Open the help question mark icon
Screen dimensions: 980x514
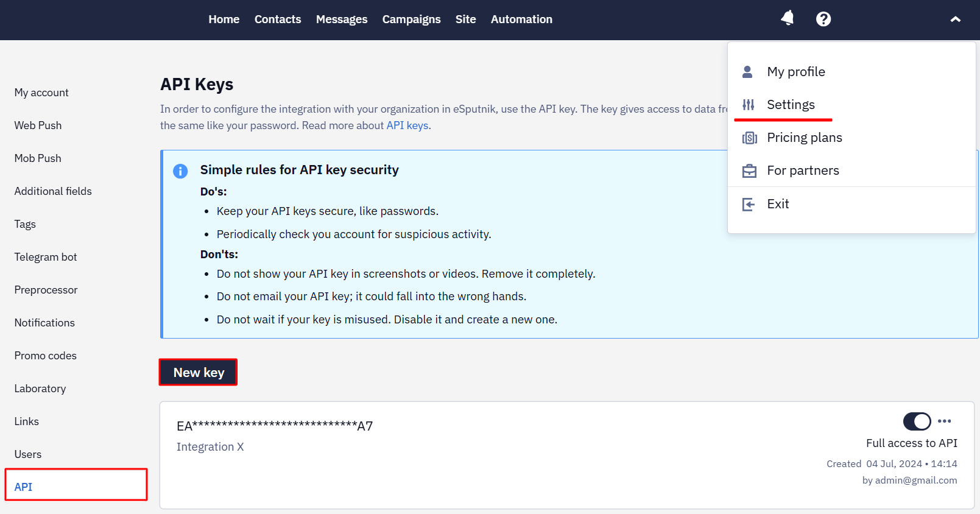pos(823,19)
